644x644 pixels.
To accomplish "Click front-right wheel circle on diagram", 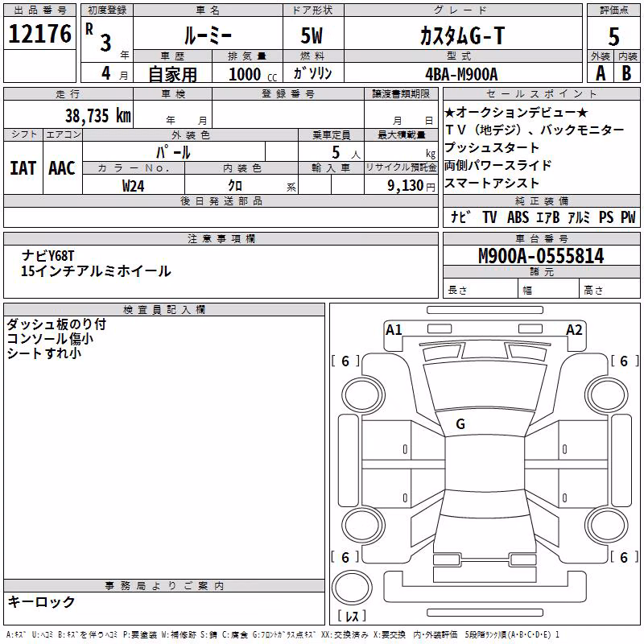I will coord(607,395).
